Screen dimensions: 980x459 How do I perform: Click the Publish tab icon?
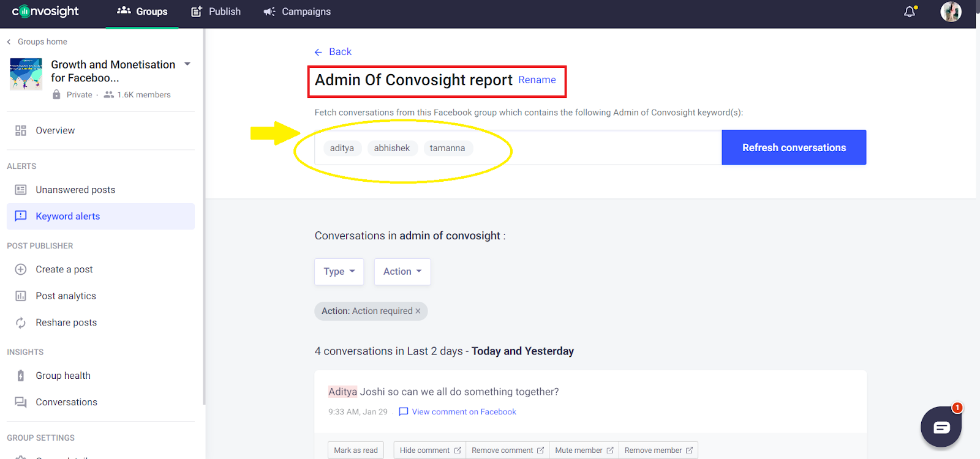197,12
